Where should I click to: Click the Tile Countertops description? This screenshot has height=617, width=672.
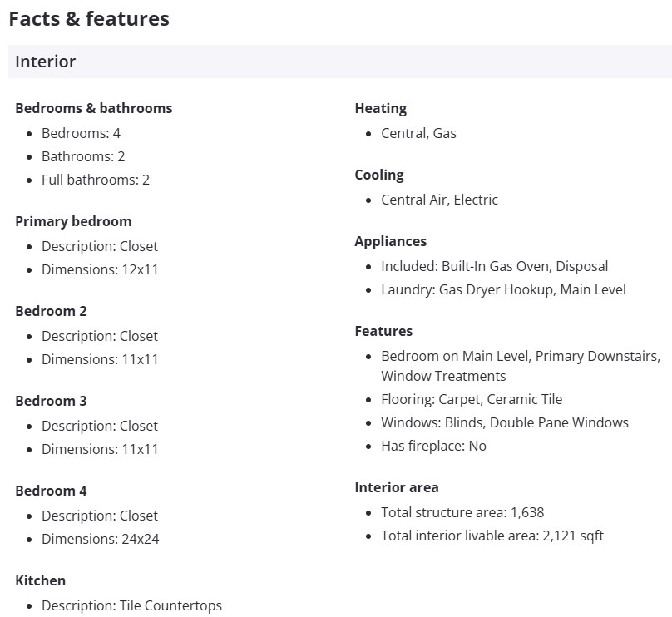(x=131, y=605)
